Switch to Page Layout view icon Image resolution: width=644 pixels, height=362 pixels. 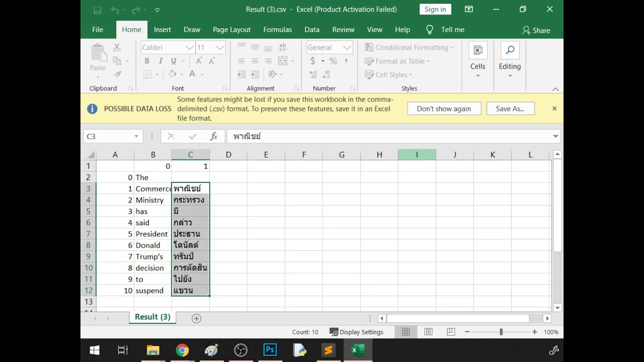pyautogui.click(x=428, y=332)
